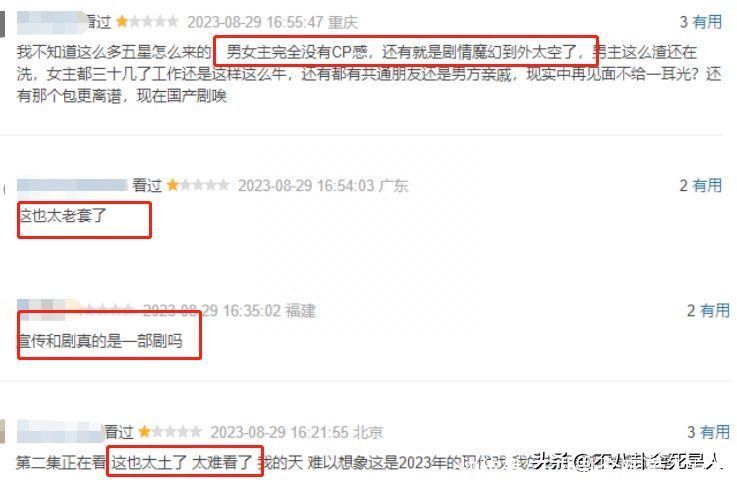
Task: Open blurred username of Beijing reviewer
Action: tap(60, 431)
